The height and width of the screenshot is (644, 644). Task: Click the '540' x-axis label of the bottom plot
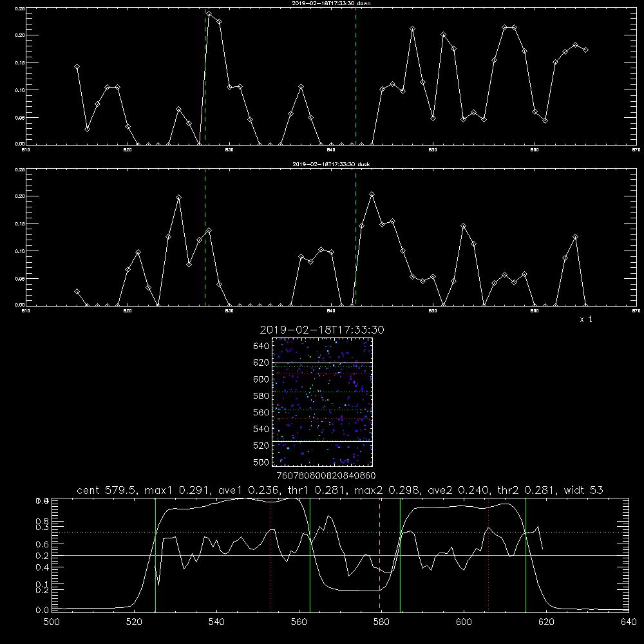[216, 622]
